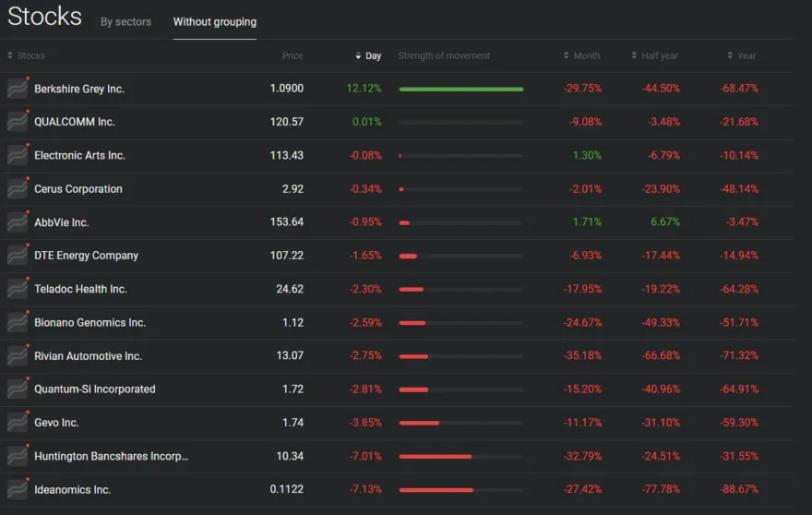Screen dimensions: 812x515
Task: Click the Rivian Automotive Inc. stock icon
Action: (18, 356)
